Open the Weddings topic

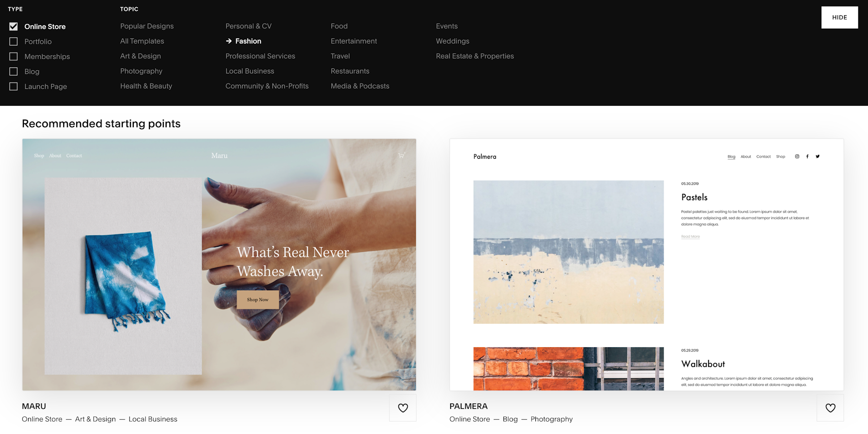tap(452, 41)
